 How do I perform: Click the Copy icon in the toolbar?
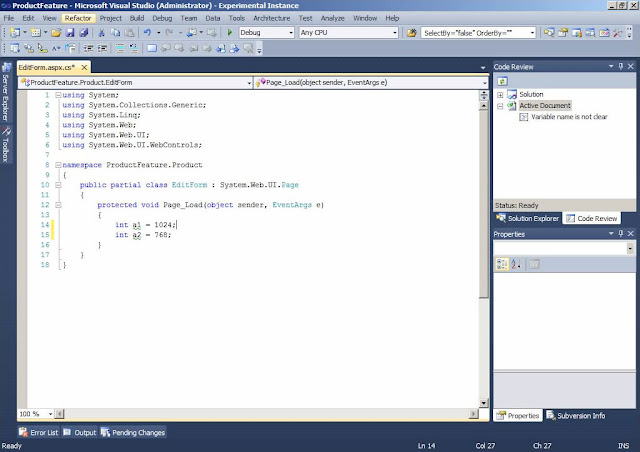[116, 33]
